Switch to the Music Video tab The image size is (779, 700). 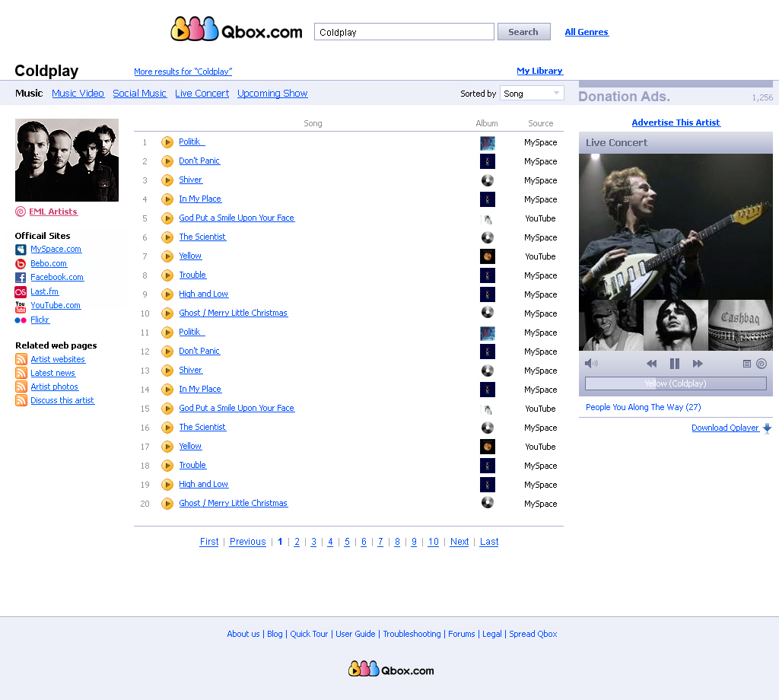tap(78, 94)
